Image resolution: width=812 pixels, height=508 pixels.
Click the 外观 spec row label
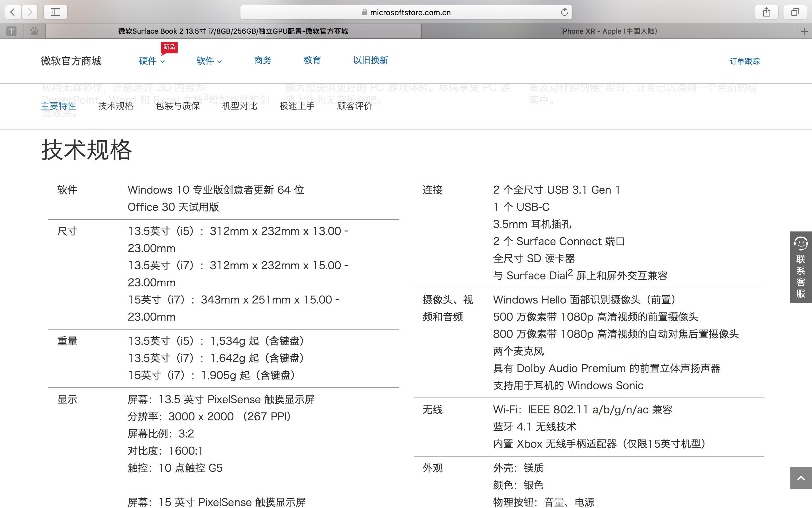[x=433, y=468]
